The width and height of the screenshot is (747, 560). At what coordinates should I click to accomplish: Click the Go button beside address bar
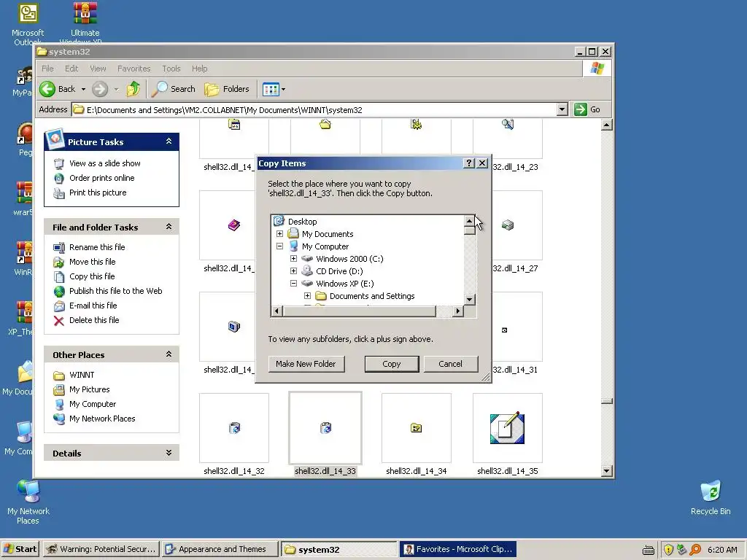pyautogui.click(x=587, y=109)
